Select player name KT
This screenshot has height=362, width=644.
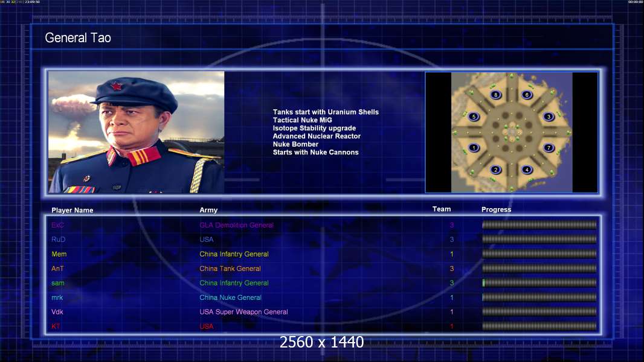[x=56, y=326]
